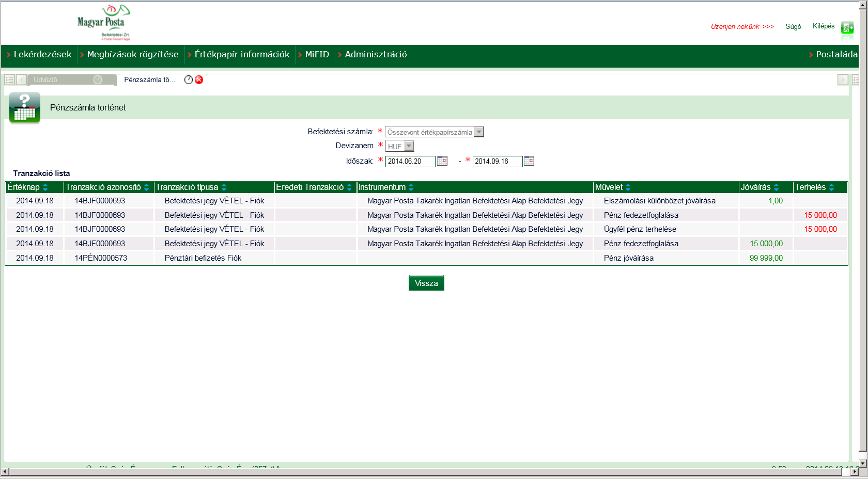Sort by Eredeti Tranzakció column

tap(350, 187)
